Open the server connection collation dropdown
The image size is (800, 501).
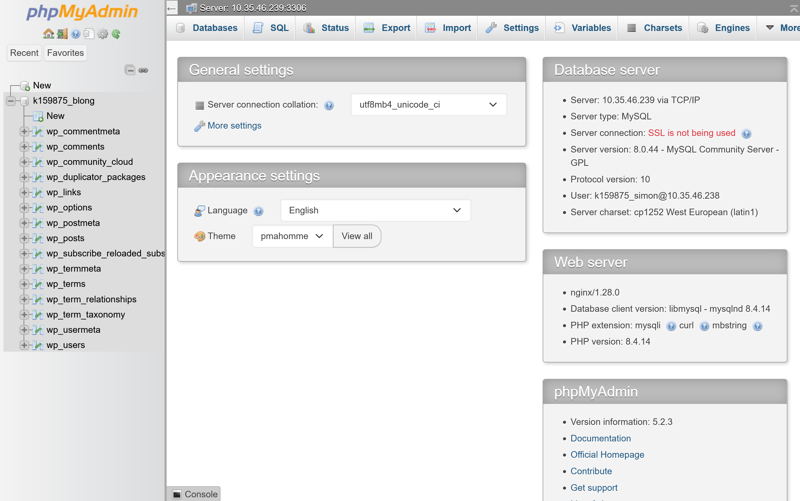pos(428,105)
